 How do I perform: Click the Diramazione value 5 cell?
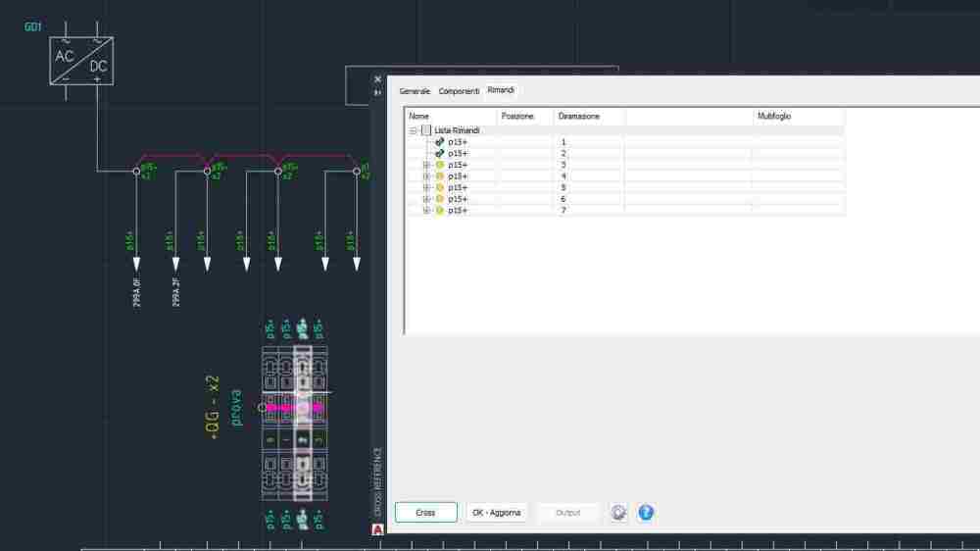coord(563,187)
